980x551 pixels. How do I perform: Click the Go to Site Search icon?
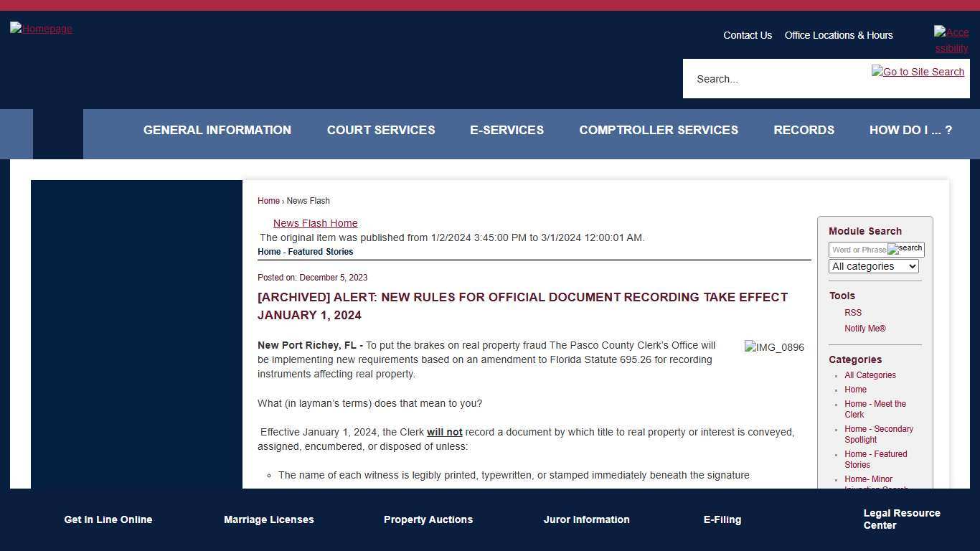point(918,72)
